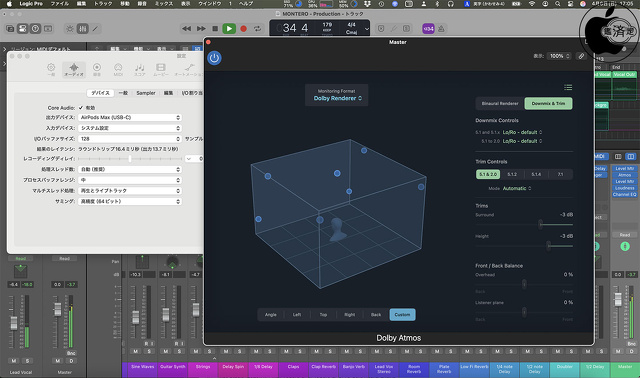
Task: Open the Mode Automatic dropdown
Action: (x=517, y=189)
